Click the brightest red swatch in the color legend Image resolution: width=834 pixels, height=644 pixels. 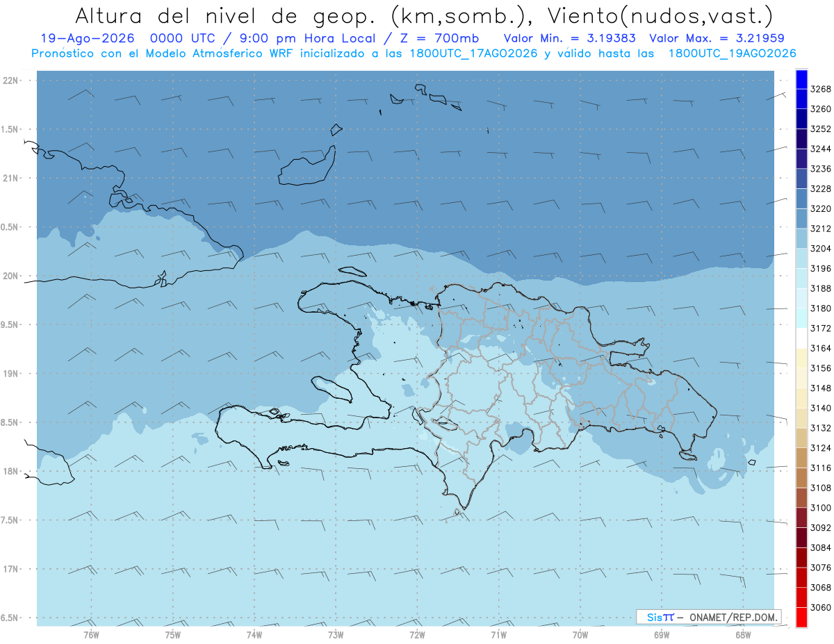coord(801,618)
